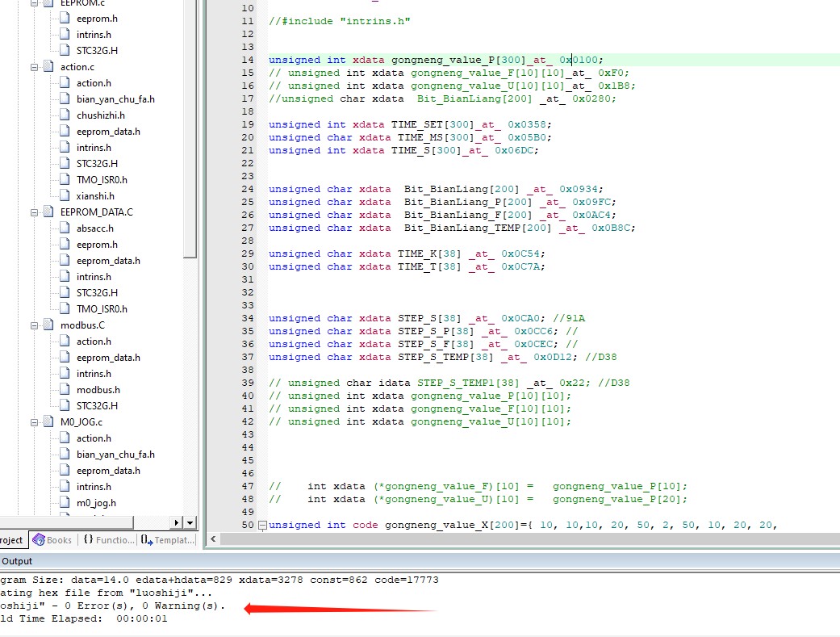Image resolution: width=840 pixels, height=637 pixels.
Task: Select modbus.h in project tree
Action: [x=98, y=390]
